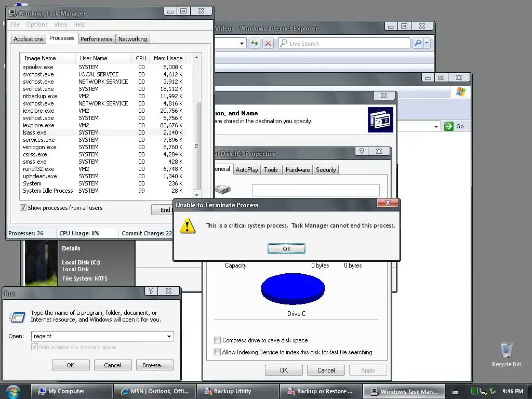
Task: Click OK in Disk Properties dialog
Action: pyautogui.click(x=284, y=370)
